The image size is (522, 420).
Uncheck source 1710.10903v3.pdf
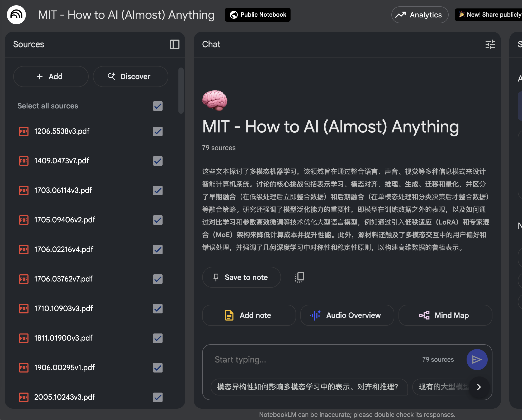pyautogui.click(x=158, y=309)
